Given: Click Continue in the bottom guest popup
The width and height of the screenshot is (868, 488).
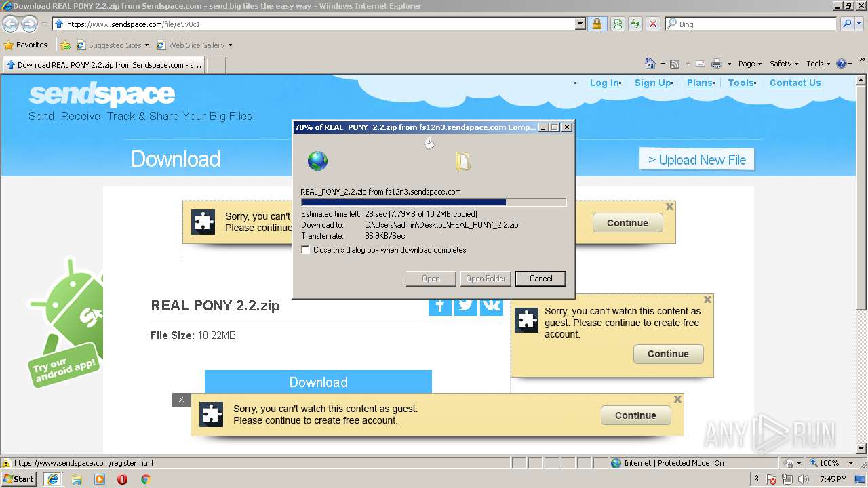Looking at the screenshot, I should pos(635,415).
